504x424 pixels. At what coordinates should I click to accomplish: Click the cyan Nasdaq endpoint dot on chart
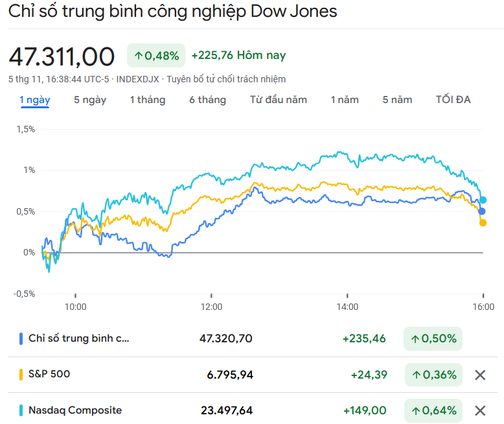tap(483, 200)
